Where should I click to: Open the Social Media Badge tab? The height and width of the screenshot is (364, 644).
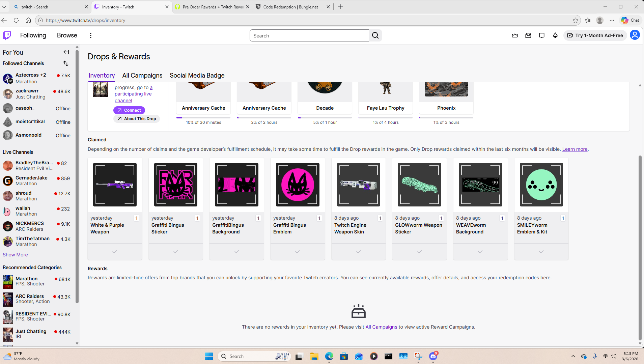point(197,76)
